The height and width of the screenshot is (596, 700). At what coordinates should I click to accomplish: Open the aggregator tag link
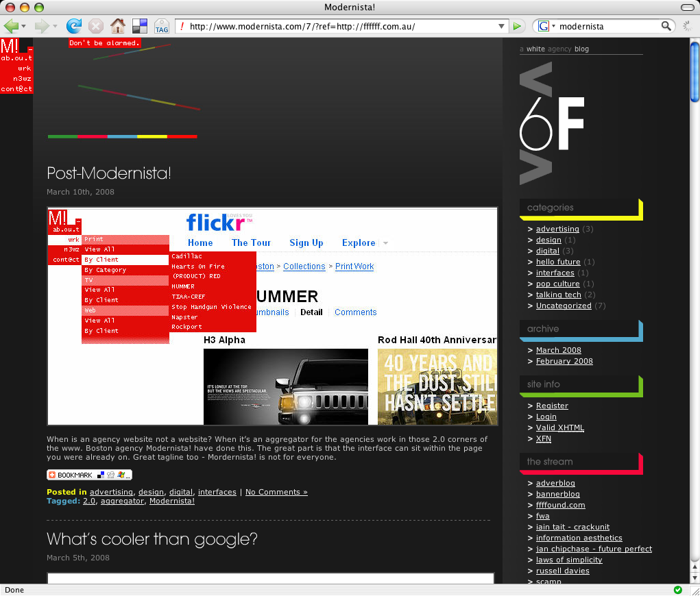click(x=122, y=501)
